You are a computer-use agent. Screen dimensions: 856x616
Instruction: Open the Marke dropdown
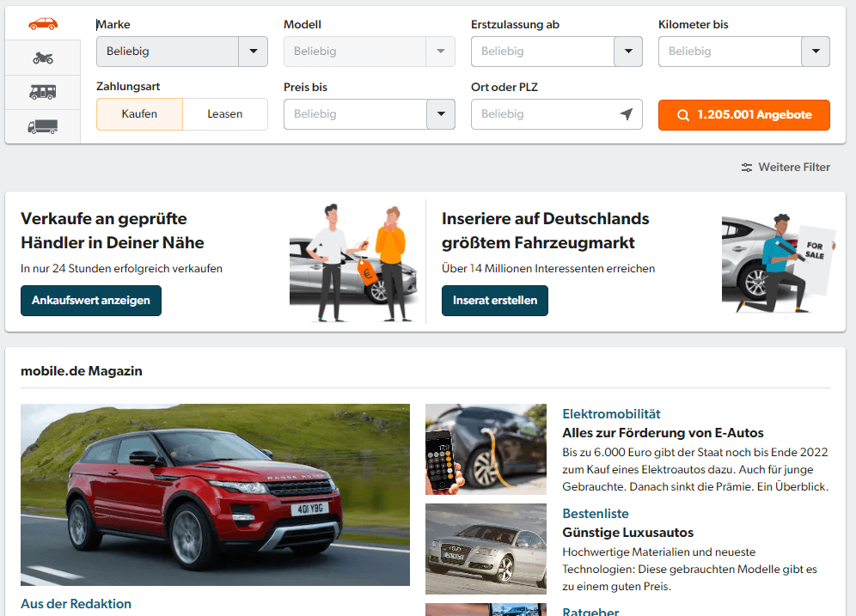pyautogui.click(x=182, y=52)
